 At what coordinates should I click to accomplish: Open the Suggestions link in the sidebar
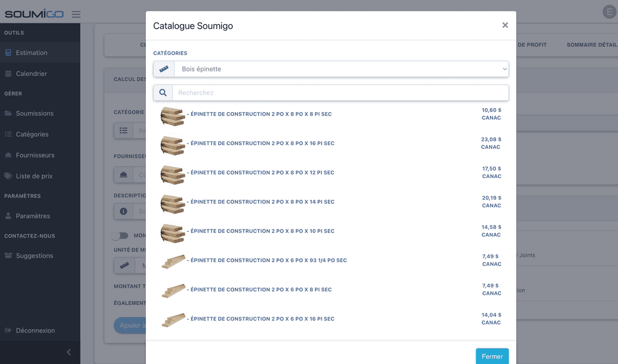[x=34, y=256]
